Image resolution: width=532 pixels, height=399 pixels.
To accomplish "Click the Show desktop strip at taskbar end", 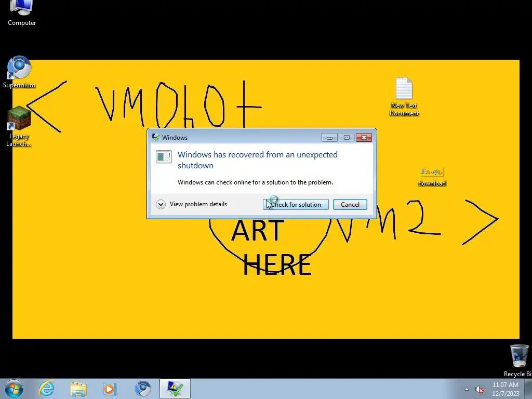I will (528, 389).
